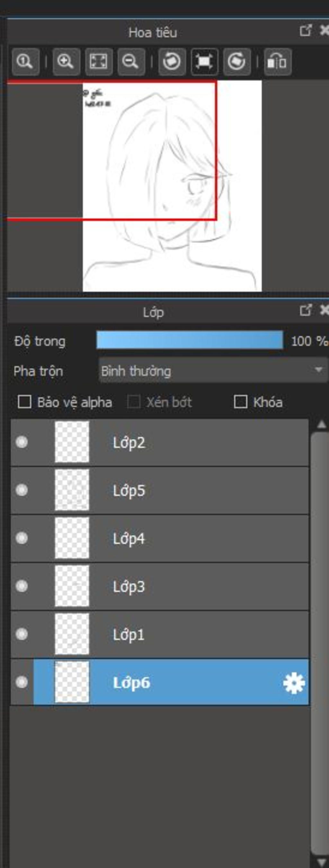Image resolution: width=329 pixels, height=868 pixels.
Task: Tick the Khóa lock checkbox
Action: tap(240, 402)
